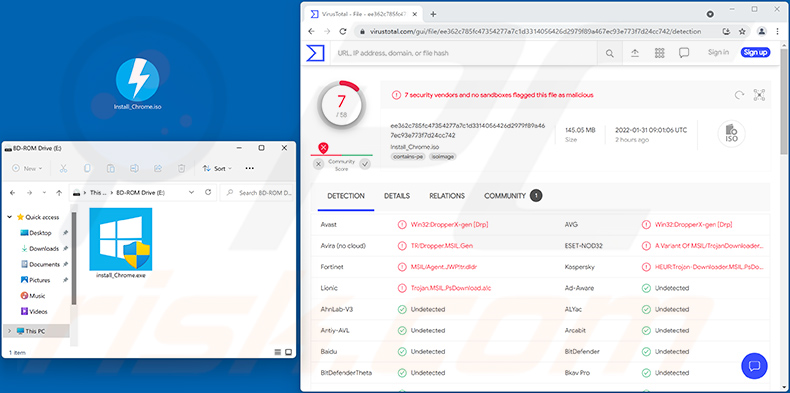The width and height of the screenshot is (790, 393).
Task: Open Pictures in Quick access
Action: click(39, 280)
